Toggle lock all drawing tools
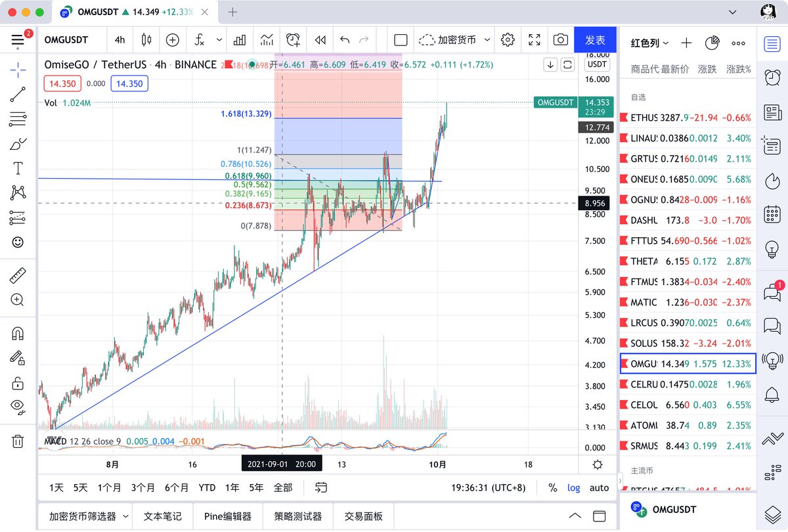788x532 pixels. (x=18, y=383)
